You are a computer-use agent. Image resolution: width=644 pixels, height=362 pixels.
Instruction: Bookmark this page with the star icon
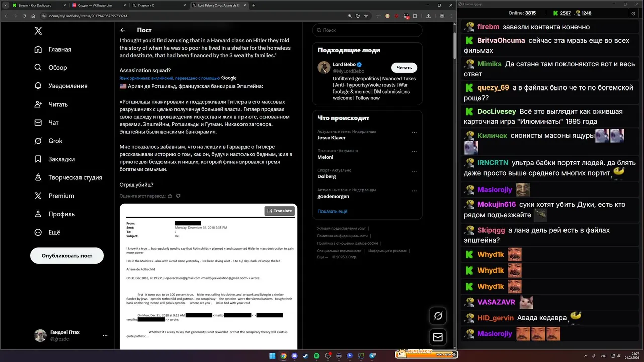tap(366, 16)
